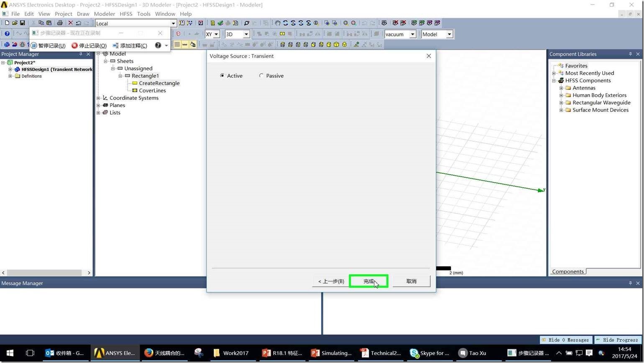Open the Modeler menu
644x363 pixels.
(105, 14)
